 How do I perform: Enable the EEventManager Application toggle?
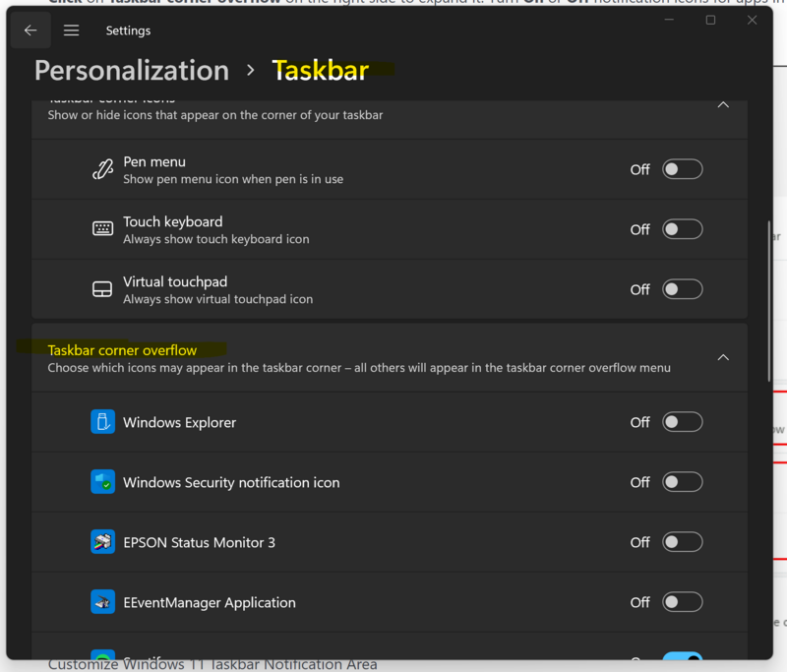682,602
